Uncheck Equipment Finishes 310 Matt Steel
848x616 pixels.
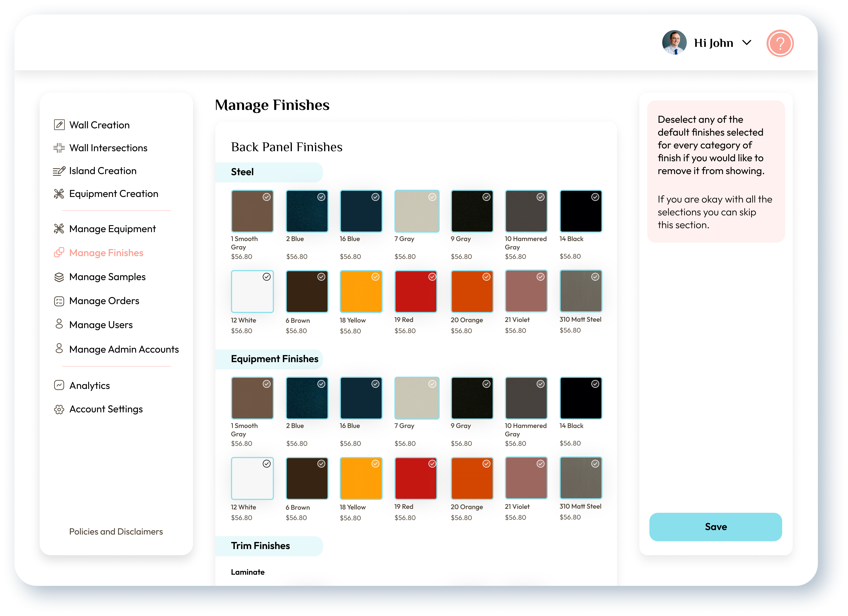tap(595, 463)
